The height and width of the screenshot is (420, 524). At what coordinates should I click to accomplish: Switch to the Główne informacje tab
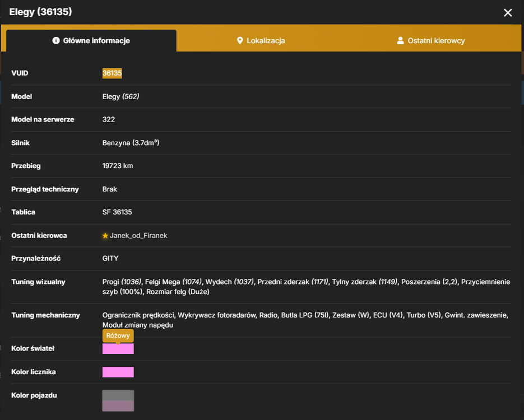tap(91, 41)
